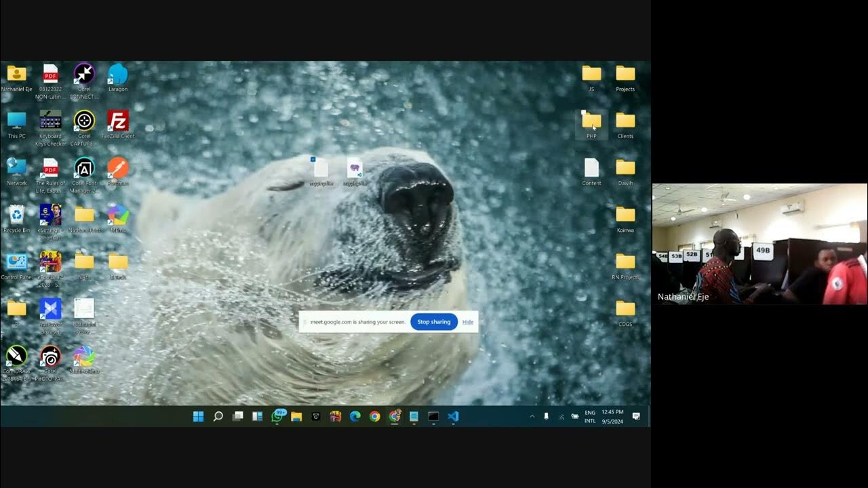Hide the screen sharing notification bar

(x=468, y=322)
